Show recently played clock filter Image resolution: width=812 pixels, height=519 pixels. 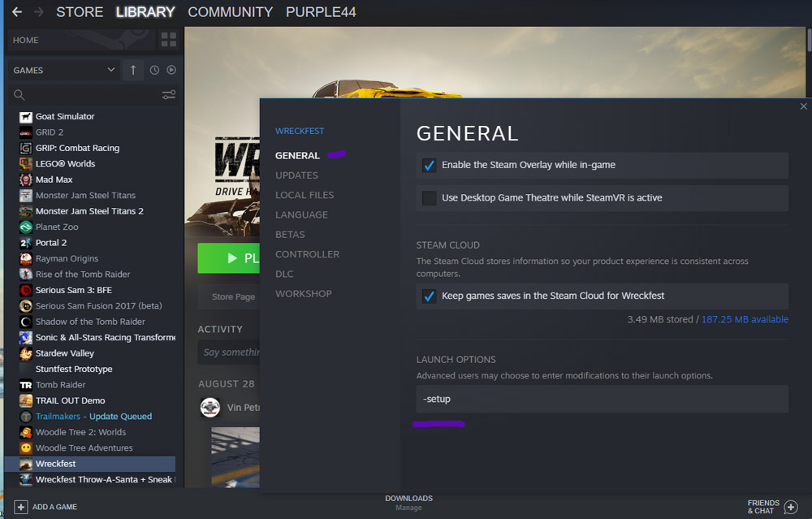pyautogui.click(x=154, y=70)
